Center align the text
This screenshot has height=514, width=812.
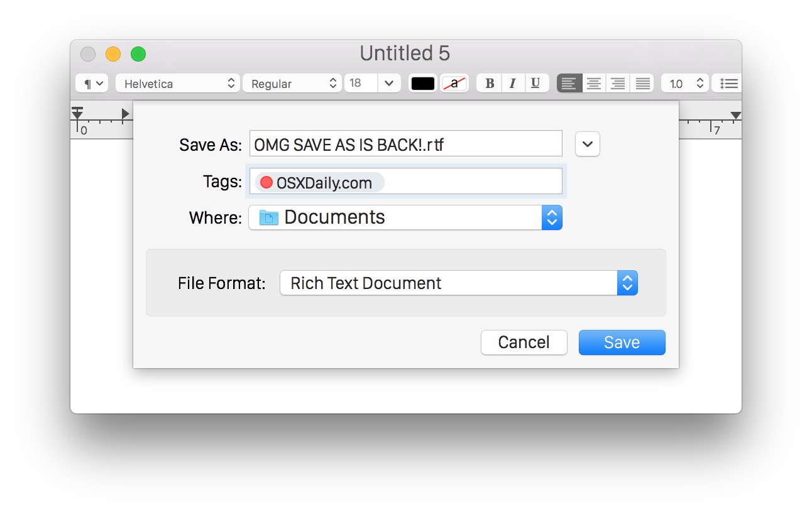coord(594,84)
